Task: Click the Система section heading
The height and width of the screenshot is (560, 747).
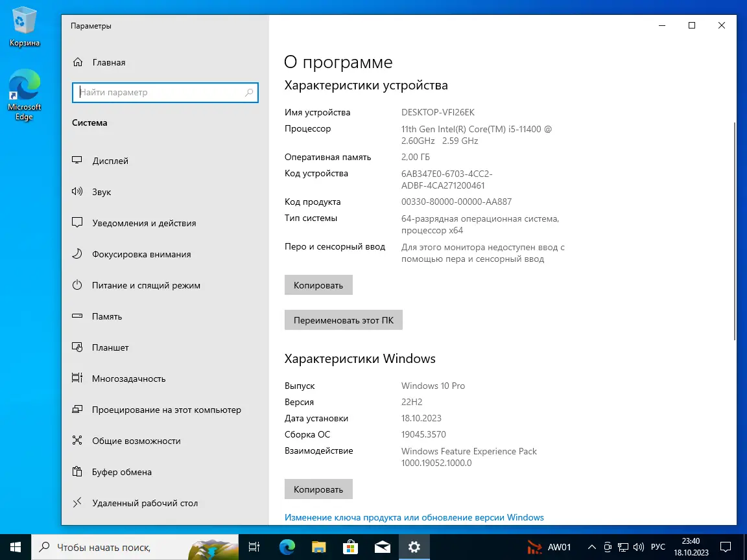Action: (x=89, y=123)
